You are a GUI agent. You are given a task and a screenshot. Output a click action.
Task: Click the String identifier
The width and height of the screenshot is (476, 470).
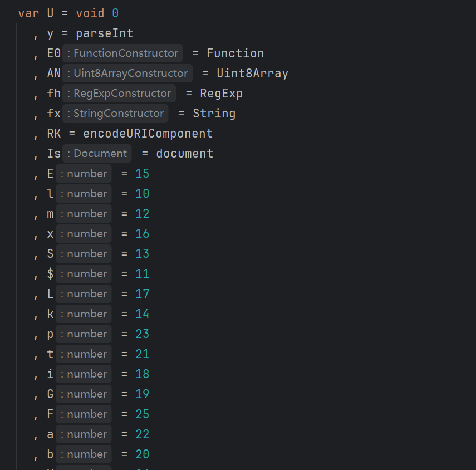tap(214, 114)
